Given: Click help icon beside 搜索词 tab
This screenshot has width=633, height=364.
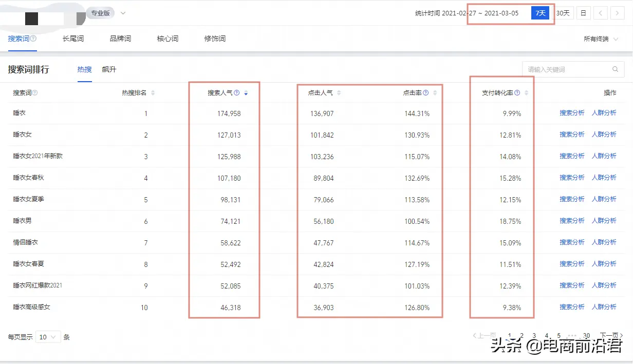Looking at the screenshot, I should (x=33, y=39).
